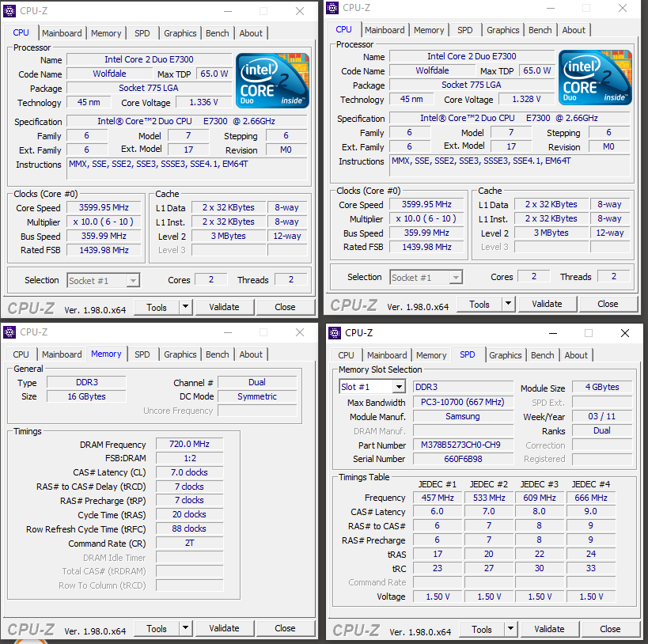Viewport: 648px width, 644px height.
Task: Open the Memory tab in the SPD window
Action: 431,355
